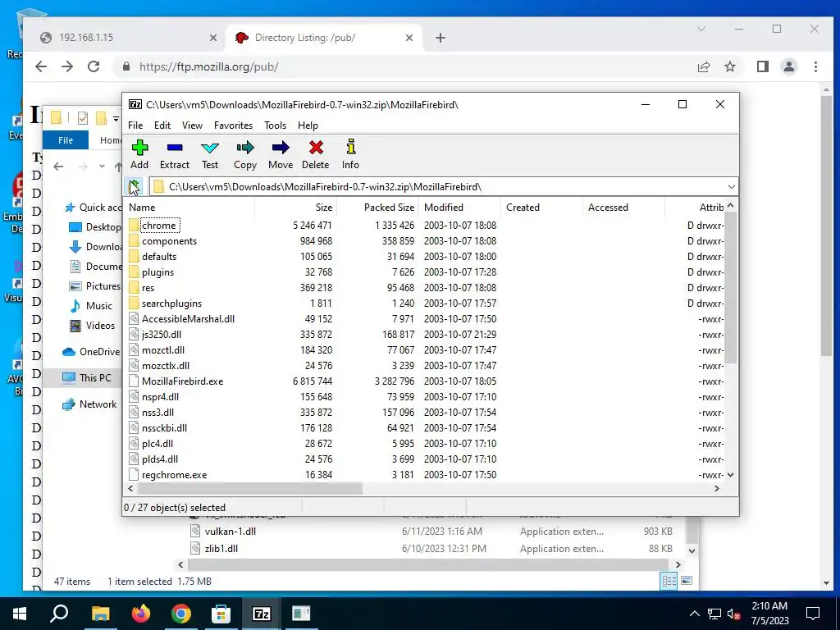
Task: Open taskbar Search magnifier
Action: coord(59,614)
